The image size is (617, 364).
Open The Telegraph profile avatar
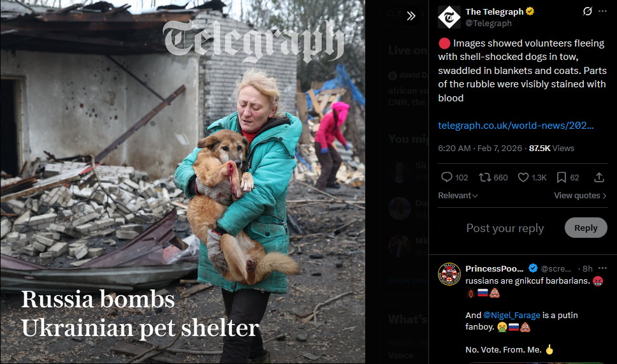pyautogui.click(x=449, y=17)
